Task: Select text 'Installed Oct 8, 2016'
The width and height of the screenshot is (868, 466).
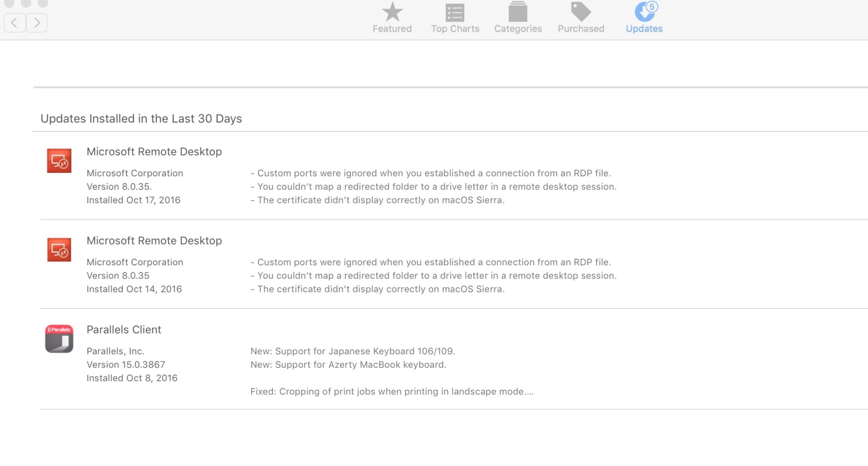Action: coord(132,378)
